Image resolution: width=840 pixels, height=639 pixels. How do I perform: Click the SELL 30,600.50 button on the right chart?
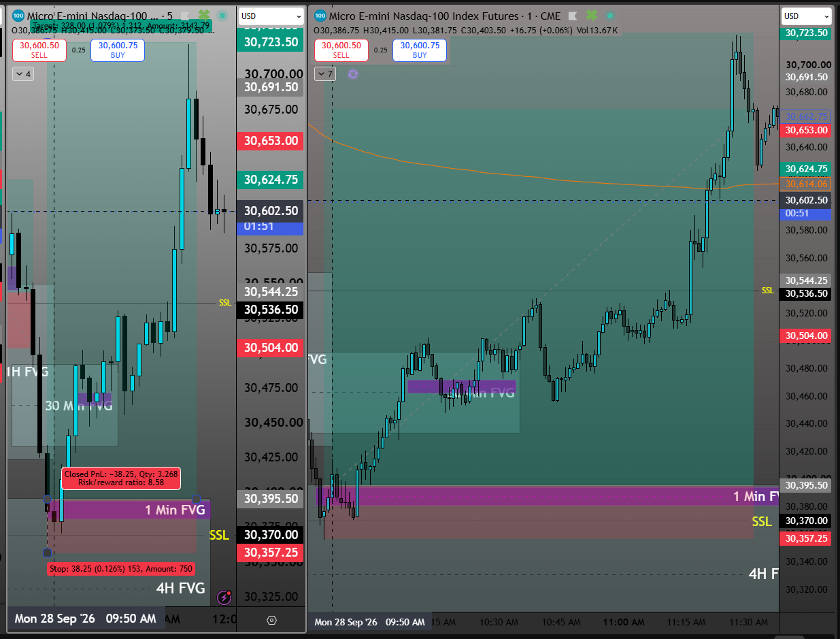(341, 50)
